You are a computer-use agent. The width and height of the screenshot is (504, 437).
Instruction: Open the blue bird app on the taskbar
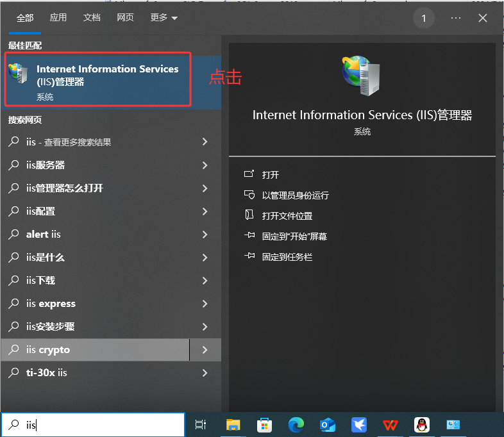coord(359,425)
